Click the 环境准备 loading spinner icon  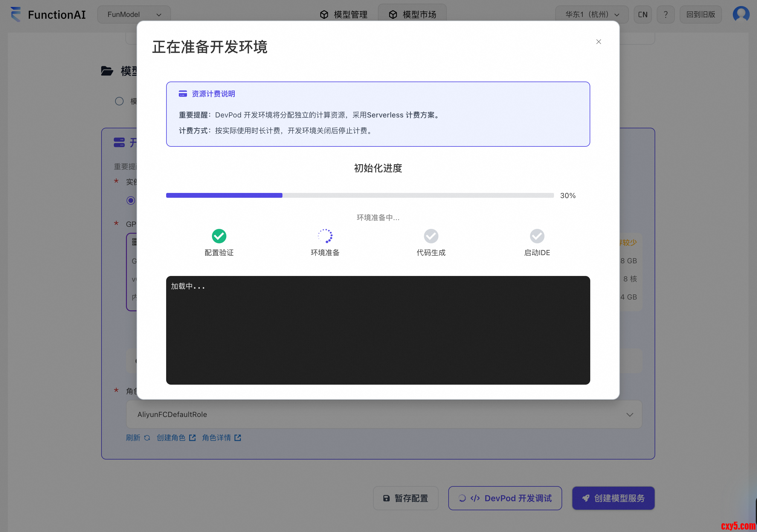[325, 236]
